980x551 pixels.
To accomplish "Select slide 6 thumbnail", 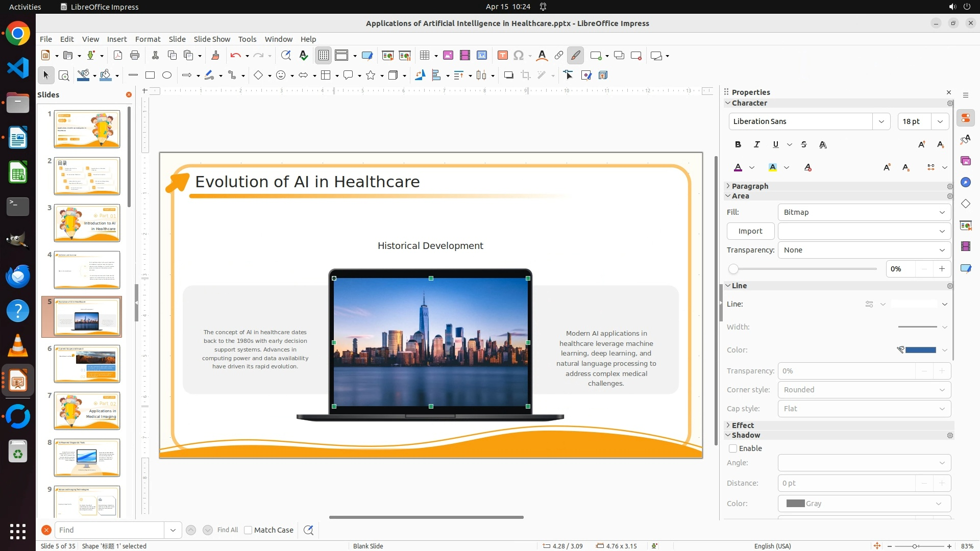I will (87, 364).
